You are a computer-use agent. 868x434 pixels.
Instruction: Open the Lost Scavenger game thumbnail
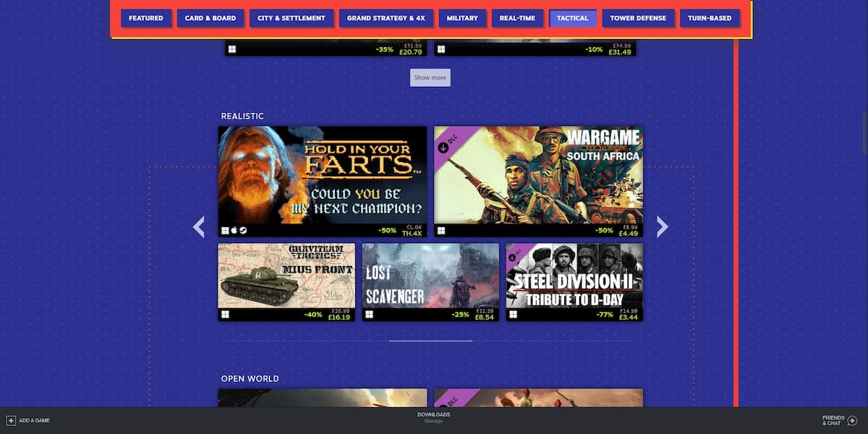coord(430,275)
